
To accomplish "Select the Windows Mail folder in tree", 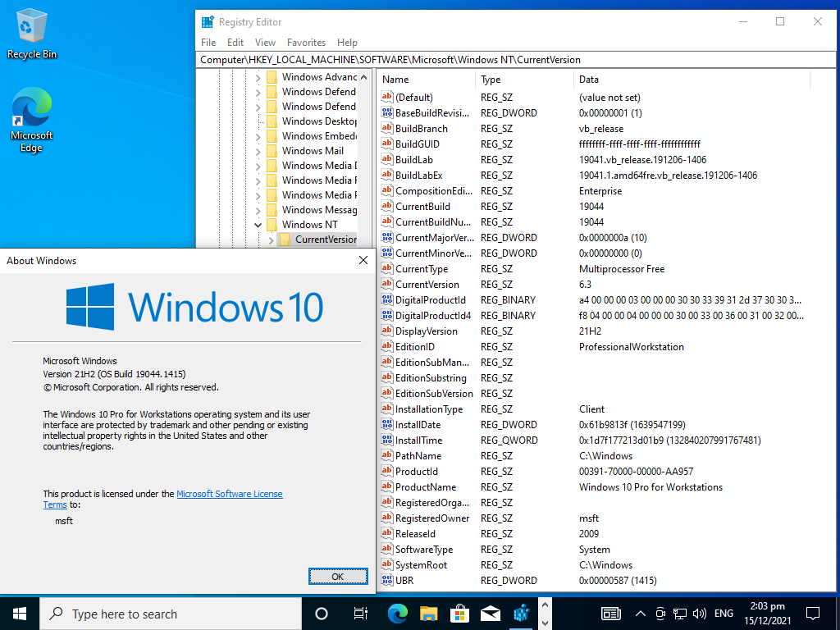I will coord(313,151).
